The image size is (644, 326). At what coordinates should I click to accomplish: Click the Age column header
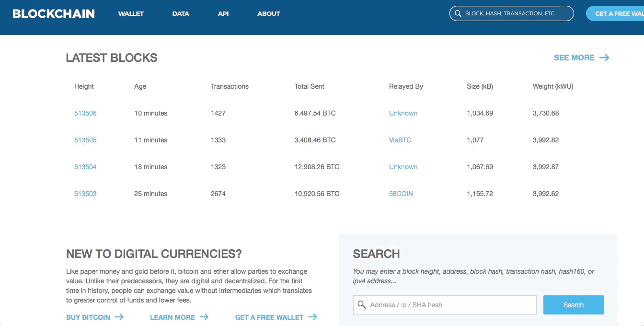point(140,86)
